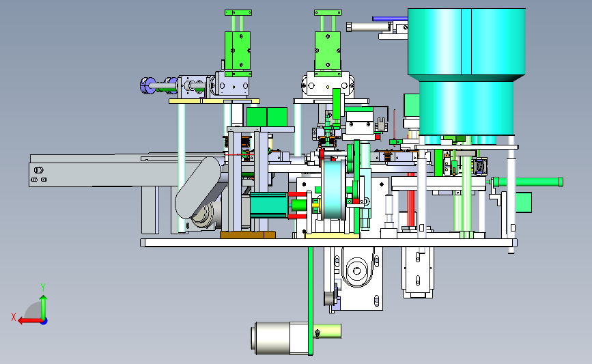
Task: Select the horizontal teal motor block with red rods
Action: coord(269,205)
